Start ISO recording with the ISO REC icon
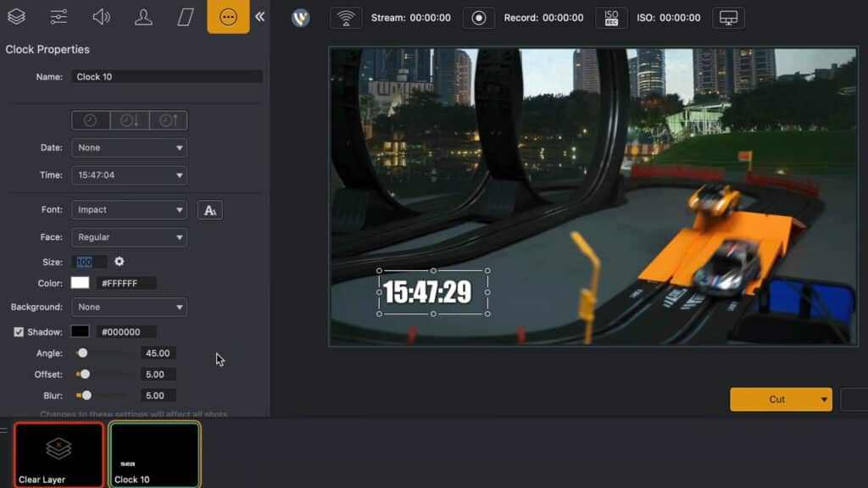Screen dimensions: 868x488 point(611,18)
